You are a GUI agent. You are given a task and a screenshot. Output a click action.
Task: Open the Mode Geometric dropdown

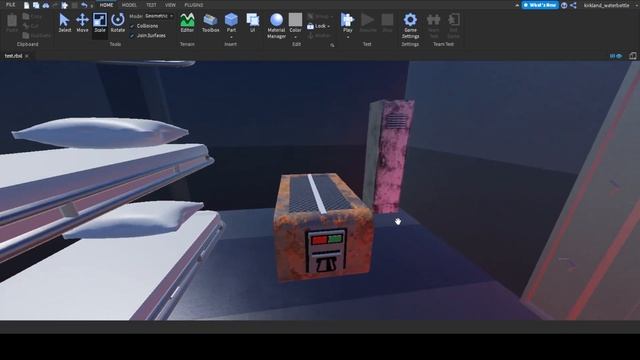[x=159, y=16]
